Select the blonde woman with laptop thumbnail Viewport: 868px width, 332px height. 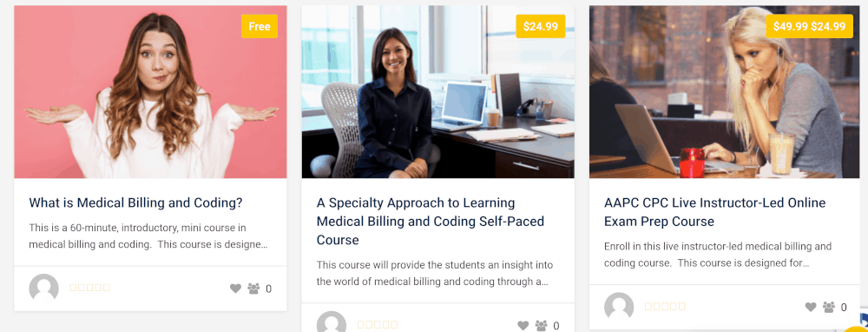click(x=725, y=92)
